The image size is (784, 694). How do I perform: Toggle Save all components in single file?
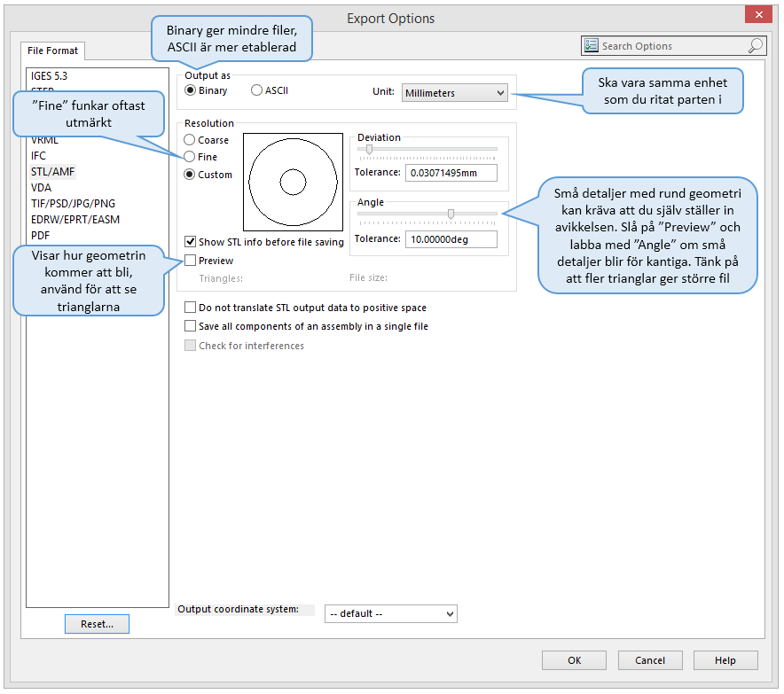click(x=191, y=326)
